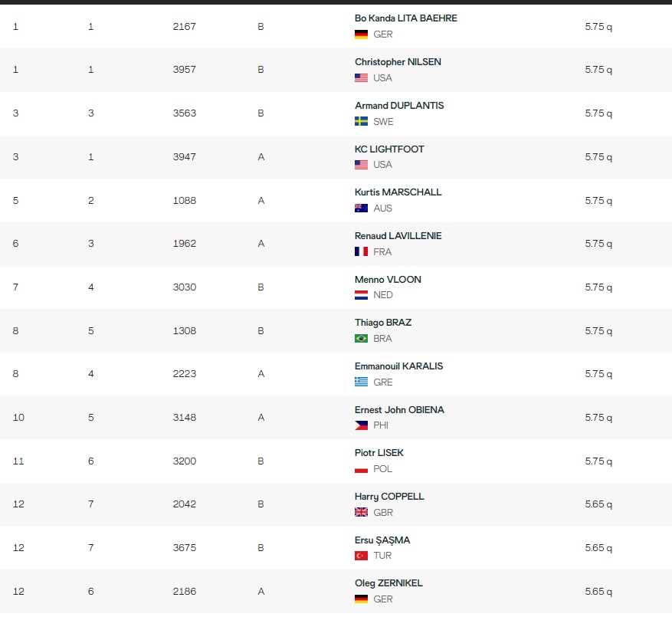
Task: Open Oleg Zernikel athlete profile
Action: pos(388,583)
